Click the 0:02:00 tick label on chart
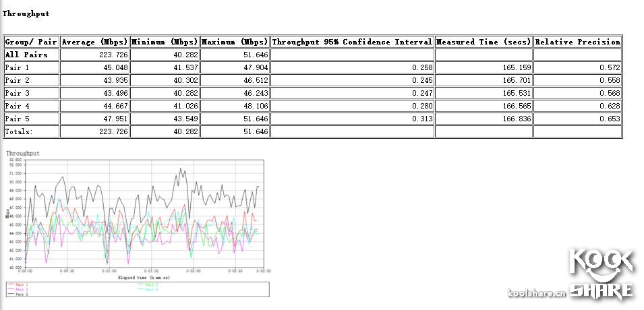 [x=194, y=271]
